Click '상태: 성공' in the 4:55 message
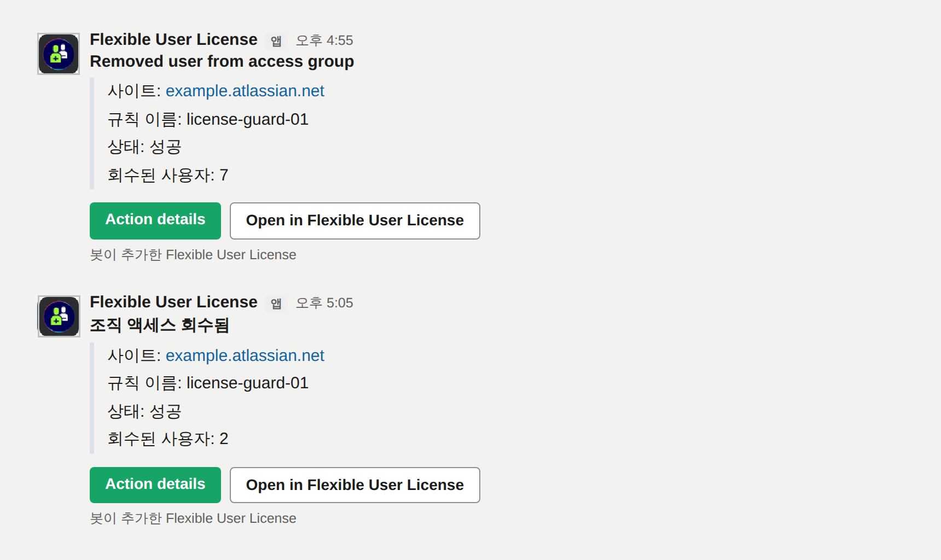 (144, 147)
